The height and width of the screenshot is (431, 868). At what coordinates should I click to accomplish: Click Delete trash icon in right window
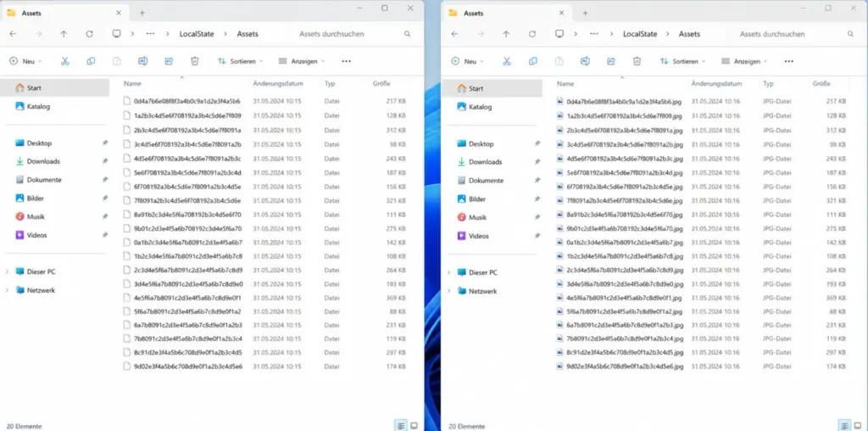(637, 61)
